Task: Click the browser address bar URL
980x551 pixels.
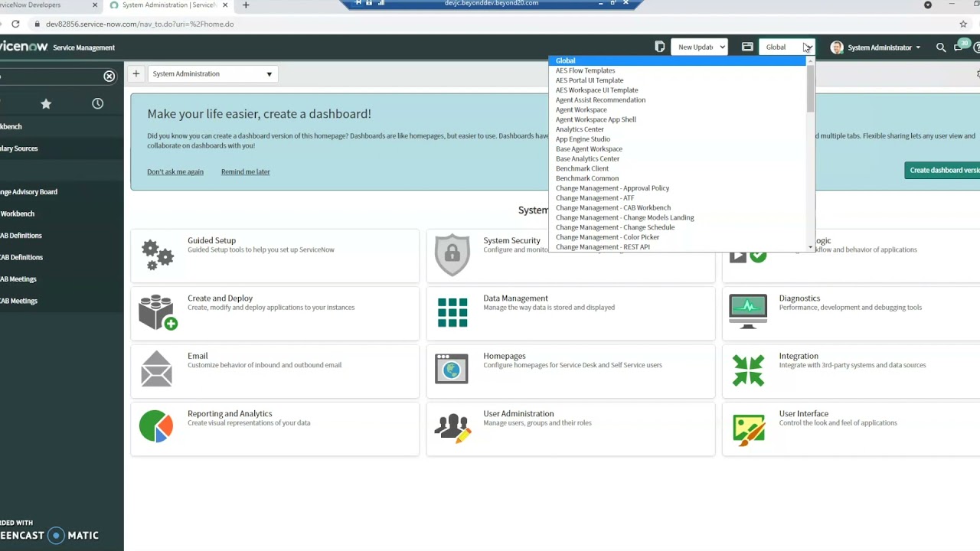Action: coord(139,24)
